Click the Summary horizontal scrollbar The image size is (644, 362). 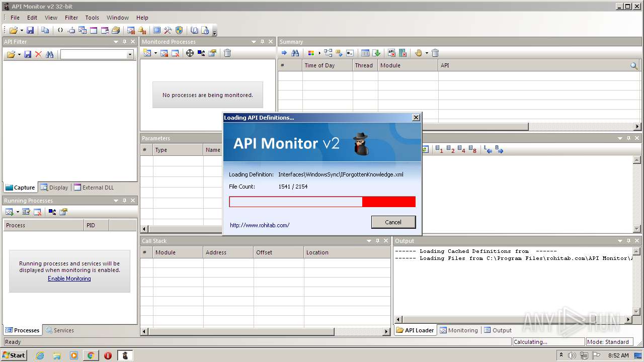point(457,127)
